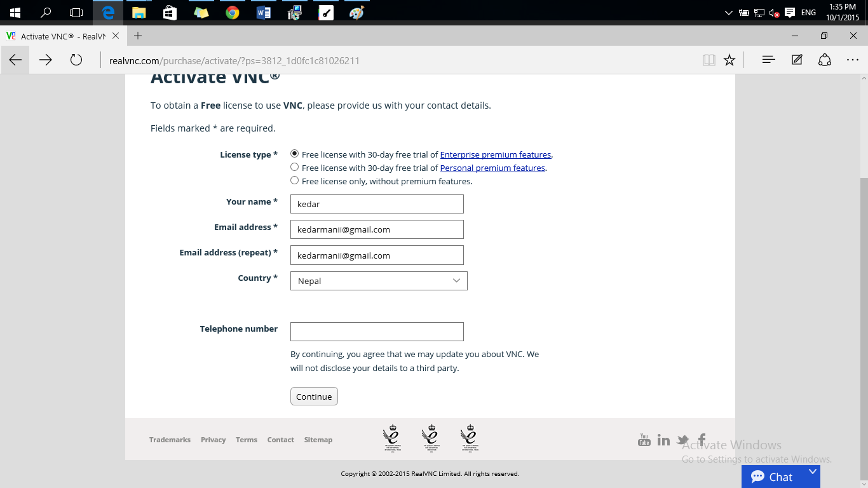Open Edge More actions ellipsis menu
Viewport: 868px width, 488px height.
tap(853, 60)
